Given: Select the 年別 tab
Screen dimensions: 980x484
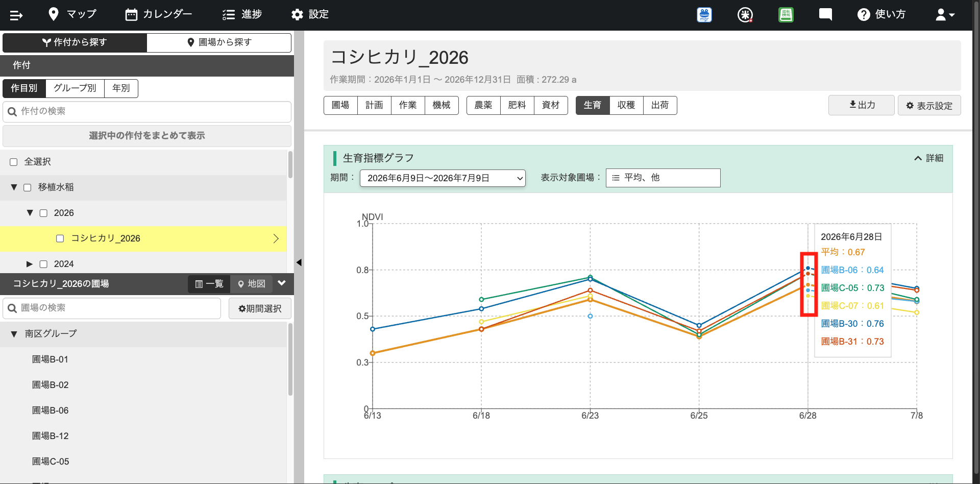Looking at the screenshot, I should [x=121, y=88].
